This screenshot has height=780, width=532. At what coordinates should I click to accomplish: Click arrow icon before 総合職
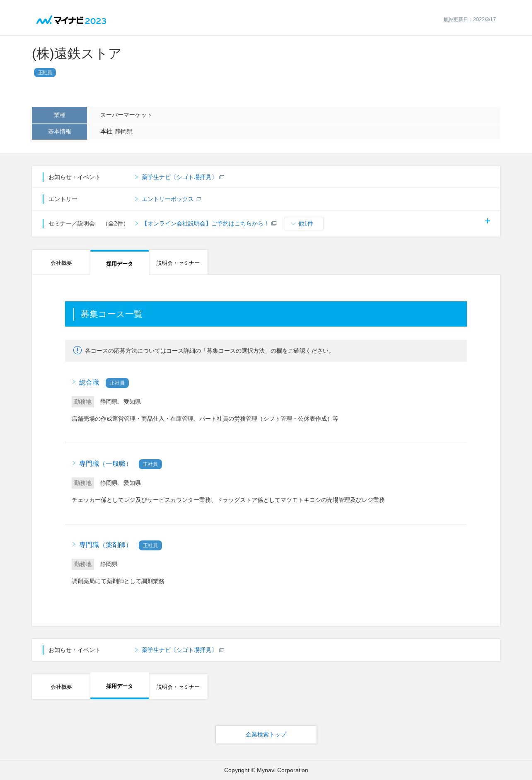(x=74, y=382)
